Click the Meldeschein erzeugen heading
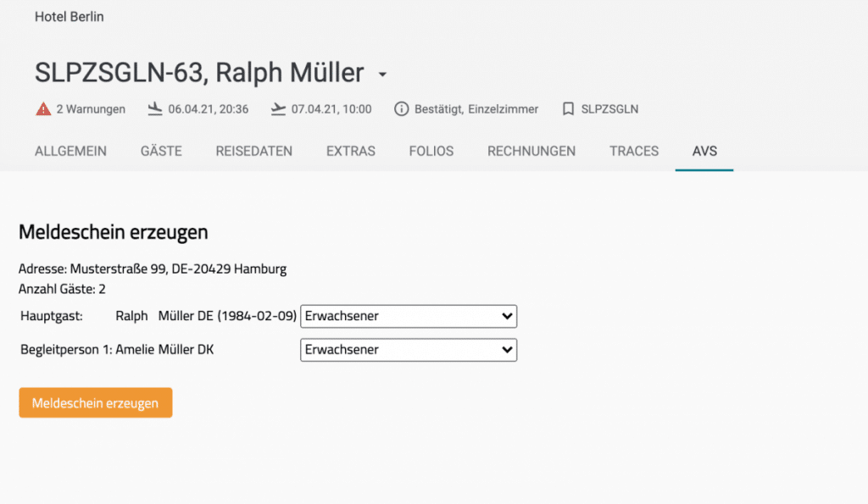Viewport: 868px width, 504px height. pos(114,232)
